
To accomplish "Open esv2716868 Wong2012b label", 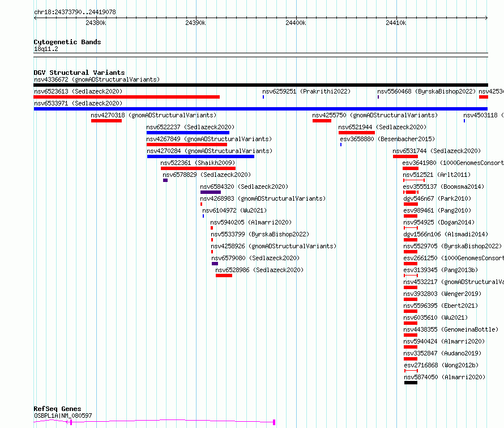I will pyautogui.click(x=441, y=365).
